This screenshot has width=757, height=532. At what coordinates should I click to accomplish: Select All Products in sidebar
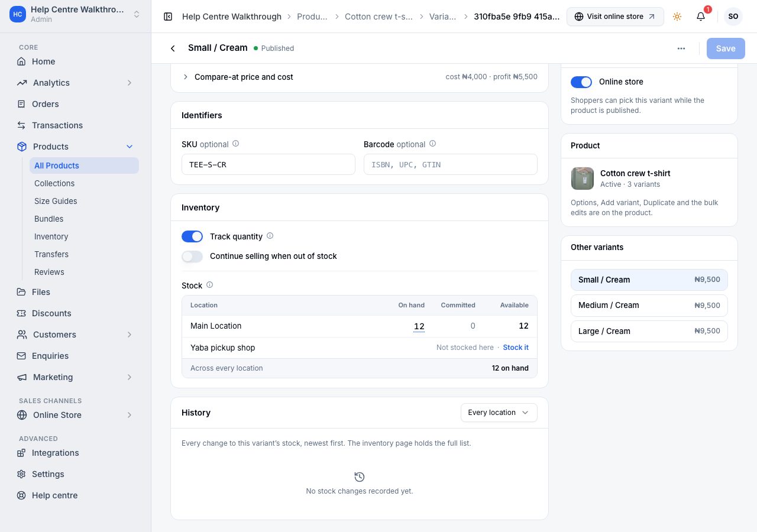[x=84, y=166]
